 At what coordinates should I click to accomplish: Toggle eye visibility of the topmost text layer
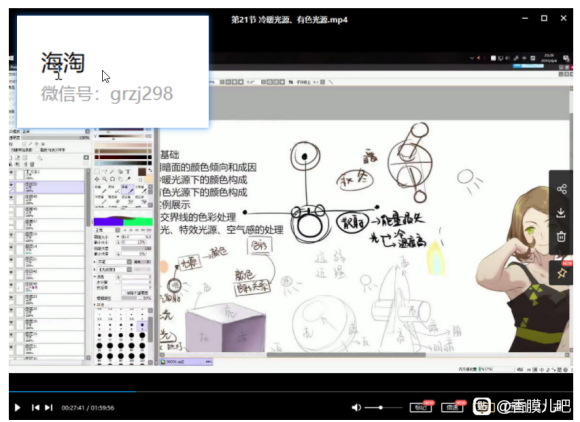pyautogui.click(x=11, y=172)
